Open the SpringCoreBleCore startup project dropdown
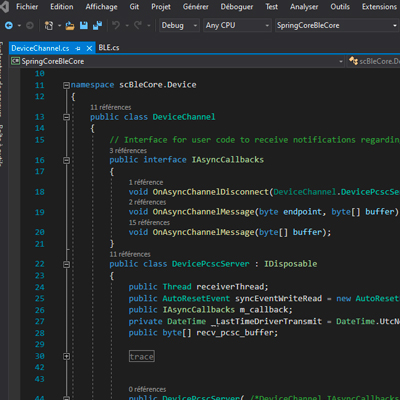The height and width of the screenshot is (400, 400). tap(337, 25)
